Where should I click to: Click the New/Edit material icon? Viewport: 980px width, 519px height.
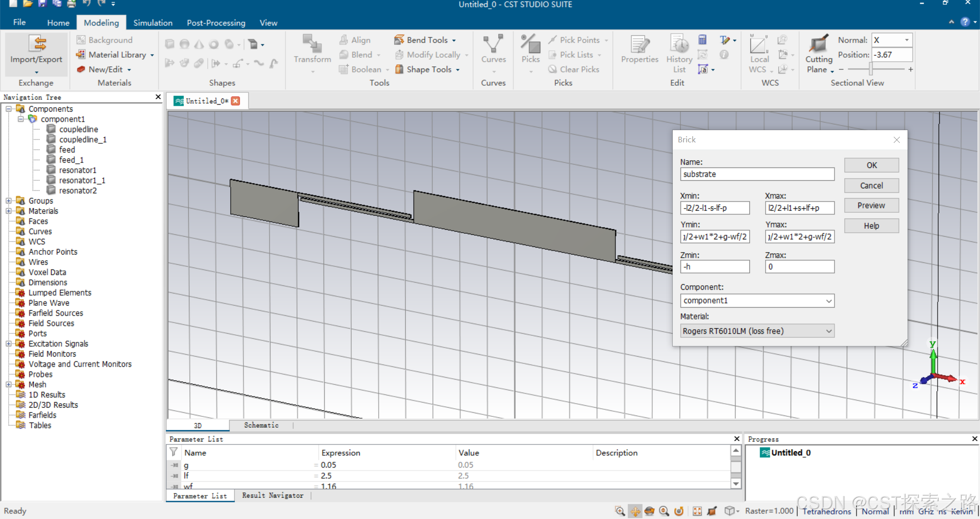click(x=81, y=69)
